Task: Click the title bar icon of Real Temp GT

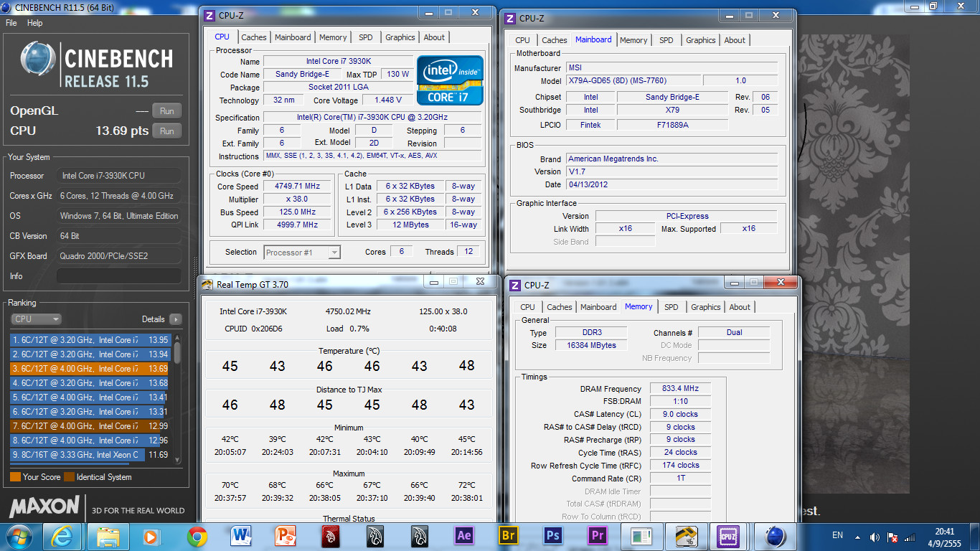Action: pyautogui.click(x=208, y=284)
